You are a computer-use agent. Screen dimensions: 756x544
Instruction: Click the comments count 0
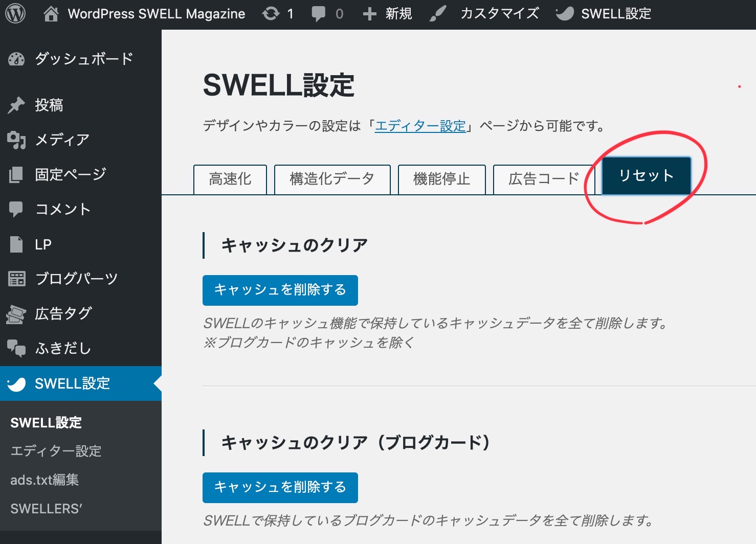pos(339,14)
